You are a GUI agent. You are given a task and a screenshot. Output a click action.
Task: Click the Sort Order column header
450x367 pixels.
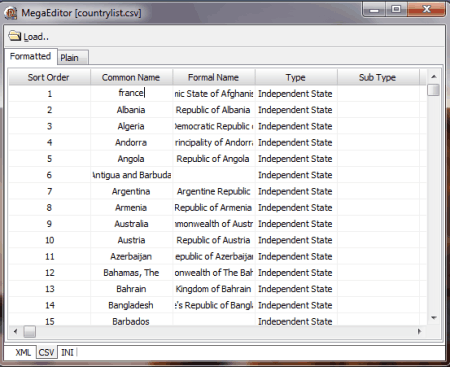click(x=49, y=77)
